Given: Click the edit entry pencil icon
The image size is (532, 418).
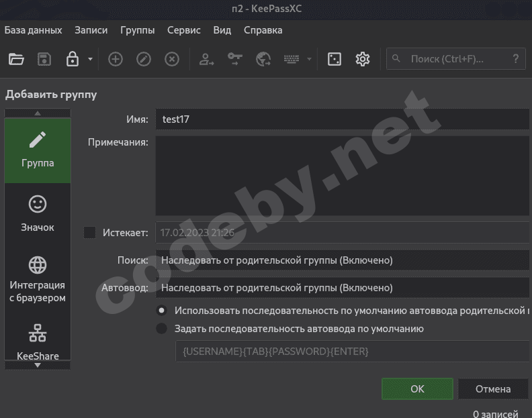Looking at the screenshot, I should (x=144, y=59).
